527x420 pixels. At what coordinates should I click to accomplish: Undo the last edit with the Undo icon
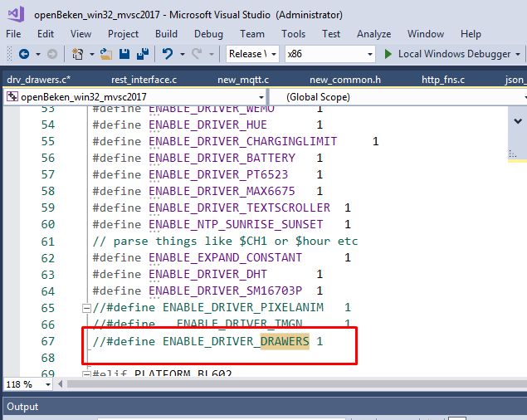[168, 54]
